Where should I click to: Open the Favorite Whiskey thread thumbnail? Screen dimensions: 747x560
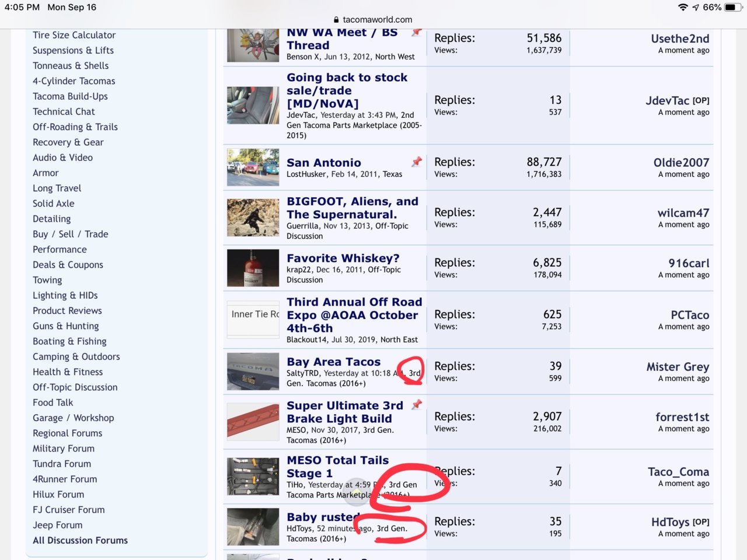click(x=253, y=268)
